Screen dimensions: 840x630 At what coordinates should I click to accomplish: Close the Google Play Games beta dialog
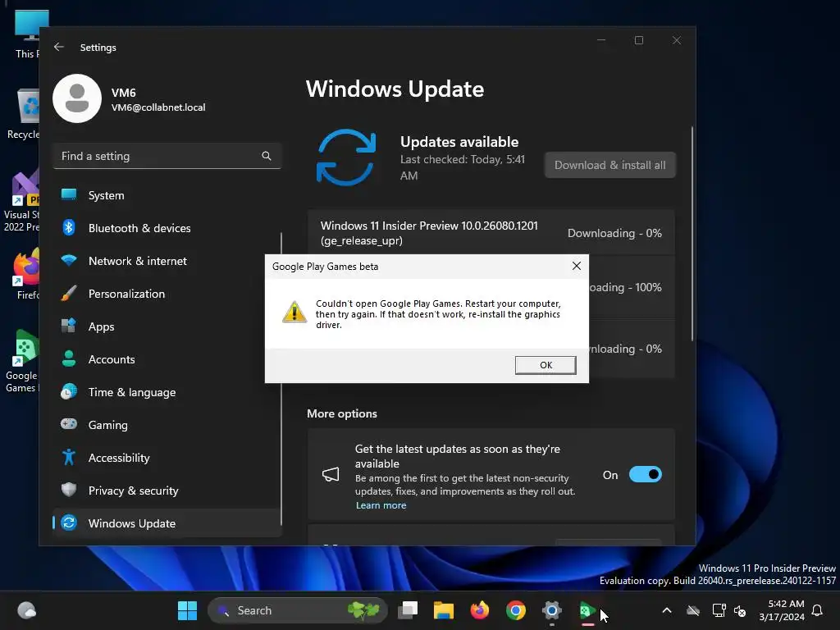[x=577, y=266]
